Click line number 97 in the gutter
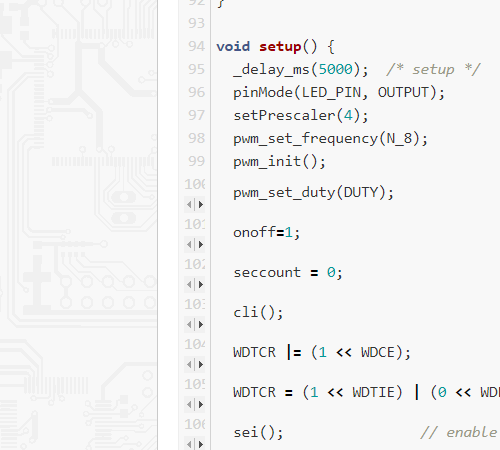This screenshot has width=500, height=450. [196, 115]
